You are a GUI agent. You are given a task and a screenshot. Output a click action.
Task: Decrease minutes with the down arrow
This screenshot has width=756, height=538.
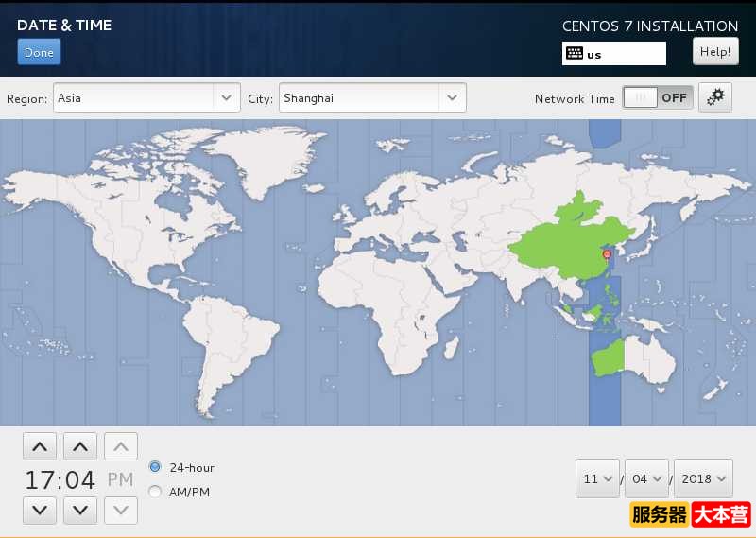coord(80,511)
